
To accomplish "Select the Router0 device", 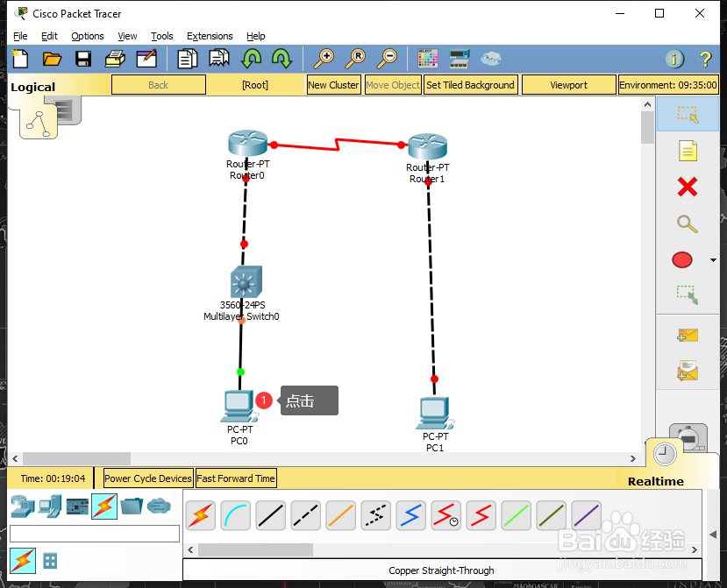I will tap(247, 143).
